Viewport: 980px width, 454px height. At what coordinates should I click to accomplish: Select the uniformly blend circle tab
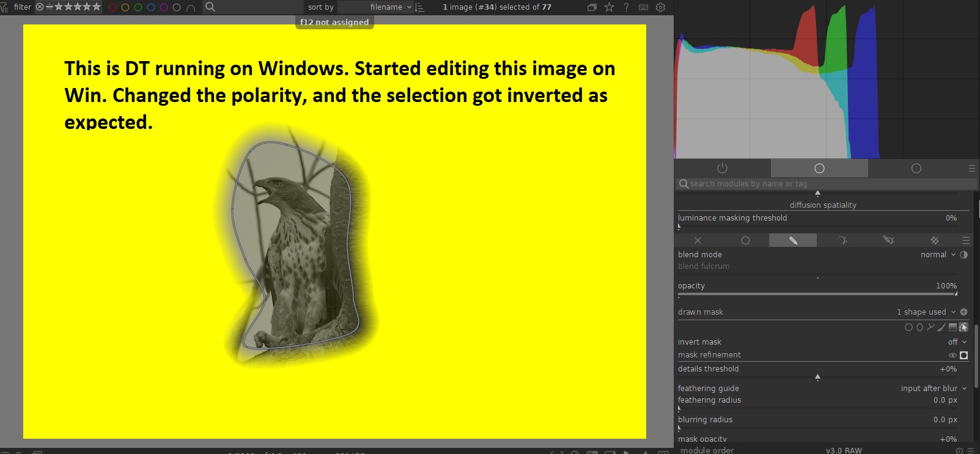745,241
